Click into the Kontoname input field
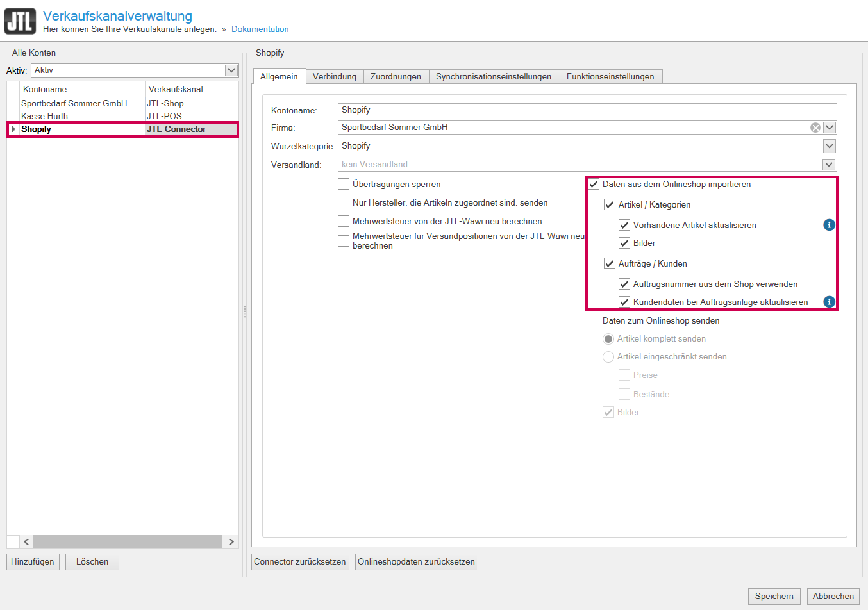 click(x=587, y=110)
